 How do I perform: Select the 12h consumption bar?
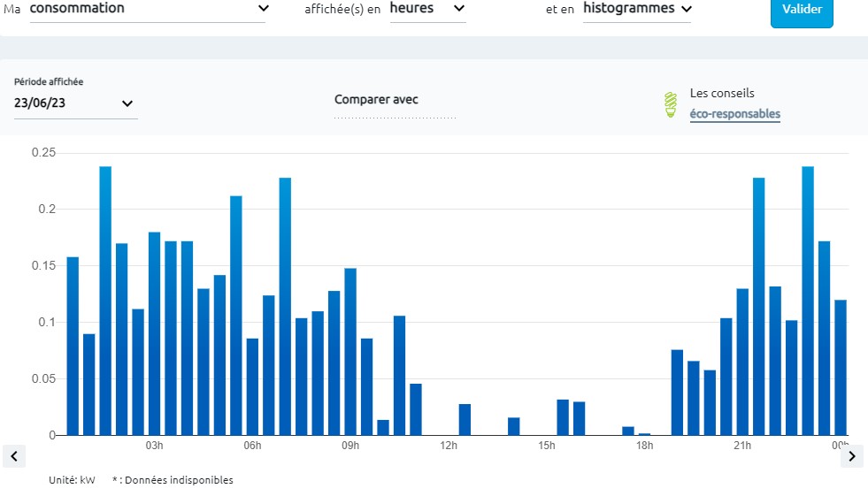pos(465,419)
